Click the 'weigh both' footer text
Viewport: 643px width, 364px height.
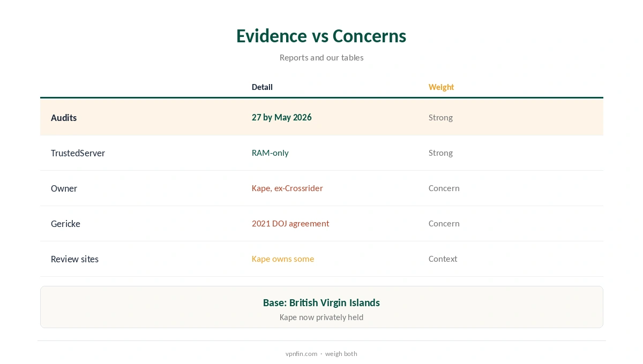341,354
